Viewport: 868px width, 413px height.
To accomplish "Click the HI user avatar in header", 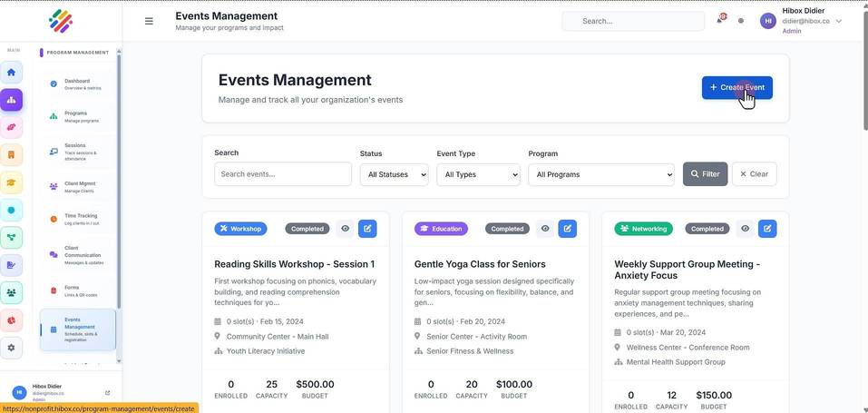I will click(x=768, y=21).
